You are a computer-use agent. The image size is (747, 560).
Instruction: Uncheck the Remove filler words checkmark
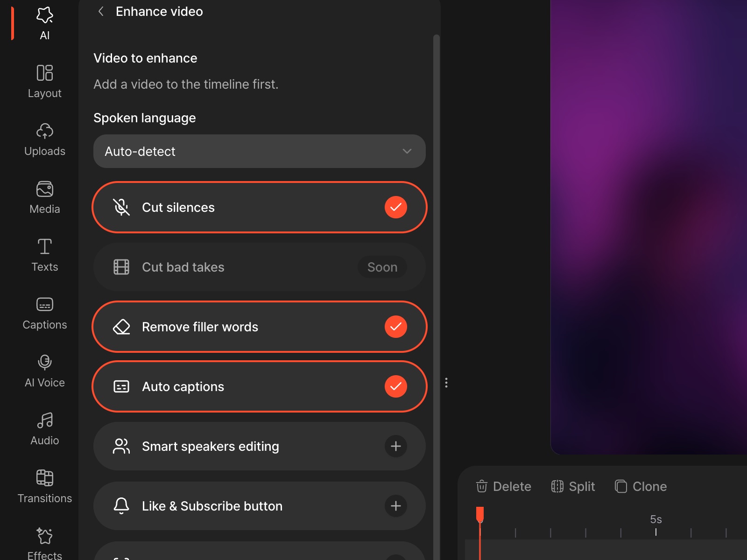click(x=396, y=327)
